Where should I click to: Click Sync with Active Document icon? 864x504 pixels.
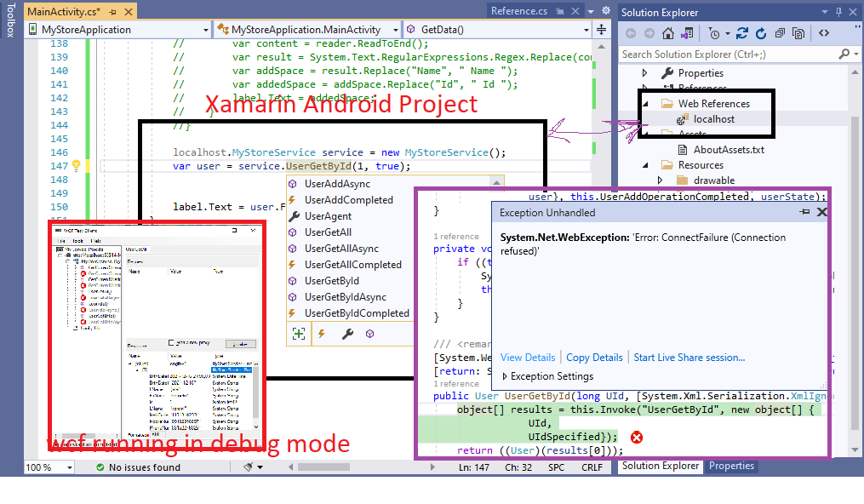pos(741,33)
